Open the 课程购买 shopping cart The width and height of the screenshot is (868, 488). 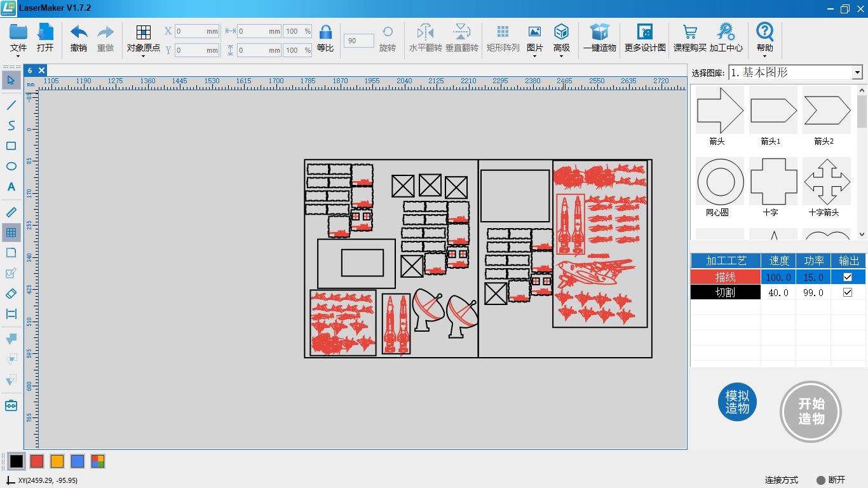[689, 32]
